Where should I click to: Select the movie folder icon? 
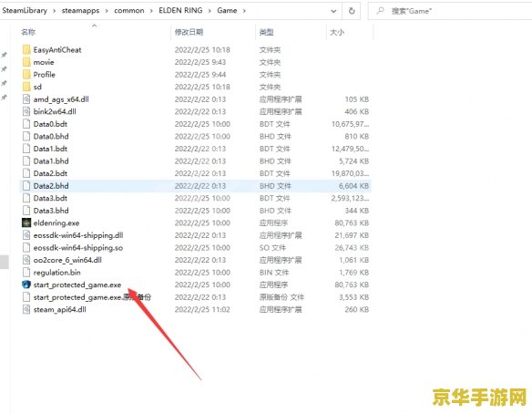tap(26, 62)
